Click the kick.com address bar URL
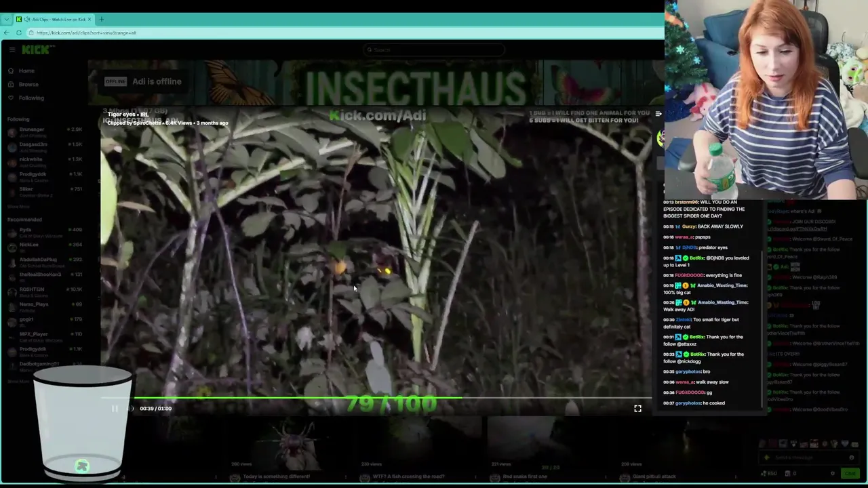This screenshot has width=868, height=488. pyautogui.click(x=86, y=33)
